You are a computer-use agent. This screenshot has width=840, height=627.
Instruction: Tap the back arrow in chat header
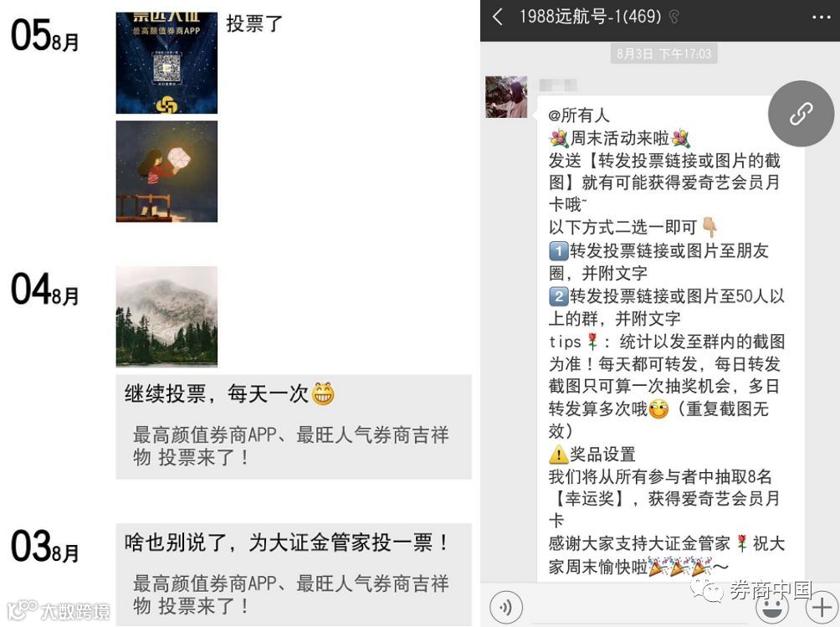498,17
